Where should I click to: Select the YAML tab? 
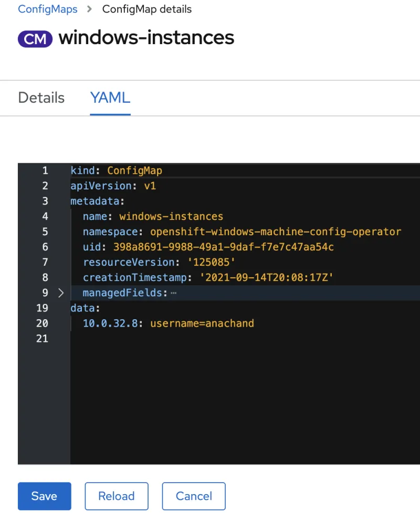110,98
